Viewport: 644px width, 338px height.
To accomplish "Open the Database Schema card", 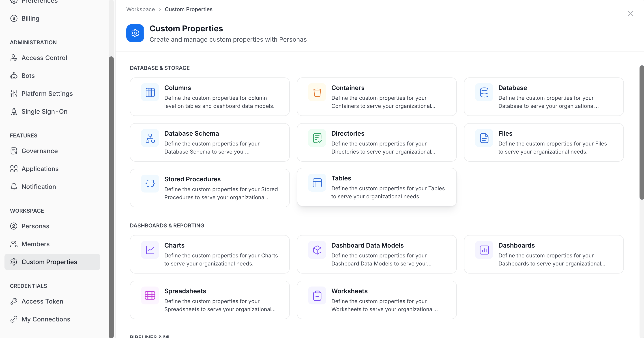I will pyautogui.click(x=210, y=142).
